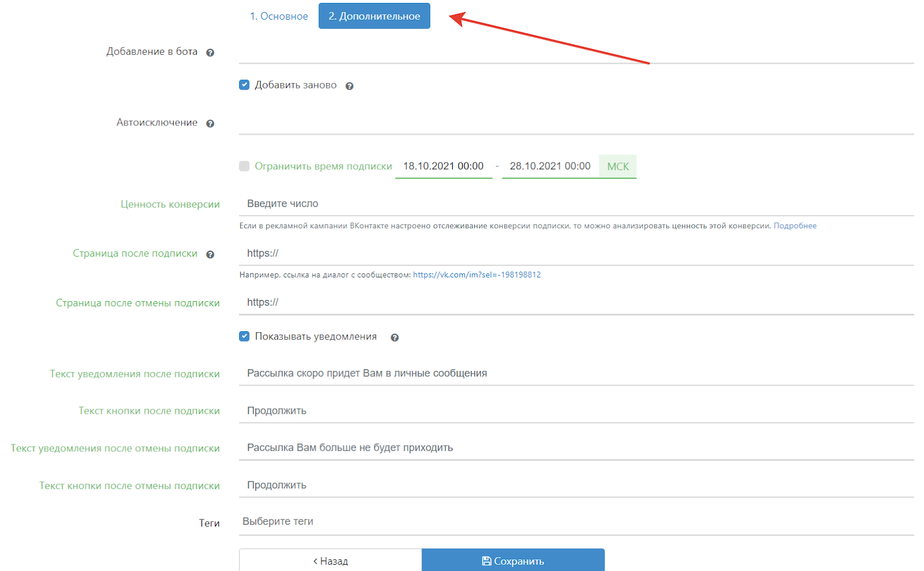The image size is (924, 571).
Task: Switch to the 1. Основное tab
Action: (x=278, y=16)
